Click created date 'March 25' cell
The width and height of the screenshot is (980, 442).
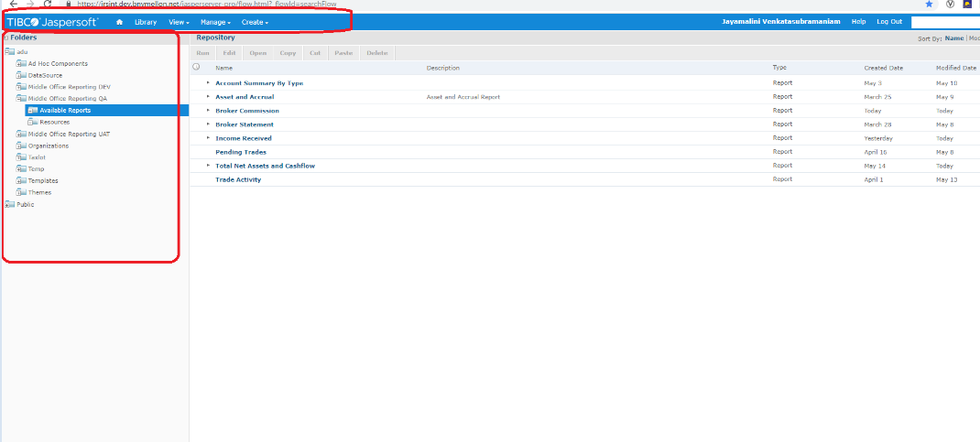pyautogui.click(x=877, y=97)
